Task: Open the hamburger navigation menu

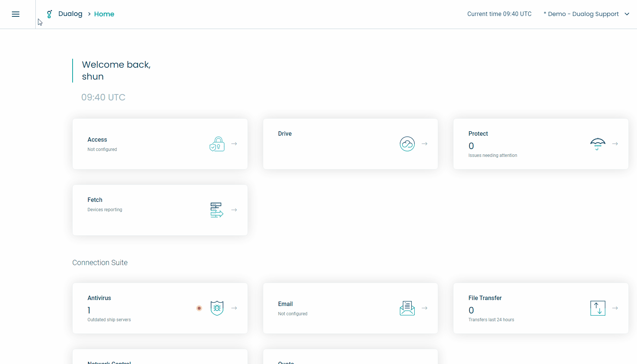Action: point(16,14)
